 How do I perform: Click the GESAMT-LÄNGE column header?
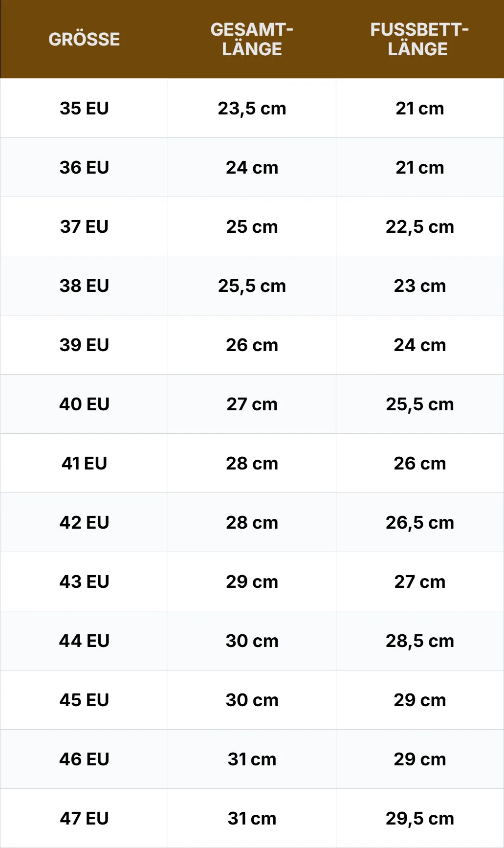[252, 39]
